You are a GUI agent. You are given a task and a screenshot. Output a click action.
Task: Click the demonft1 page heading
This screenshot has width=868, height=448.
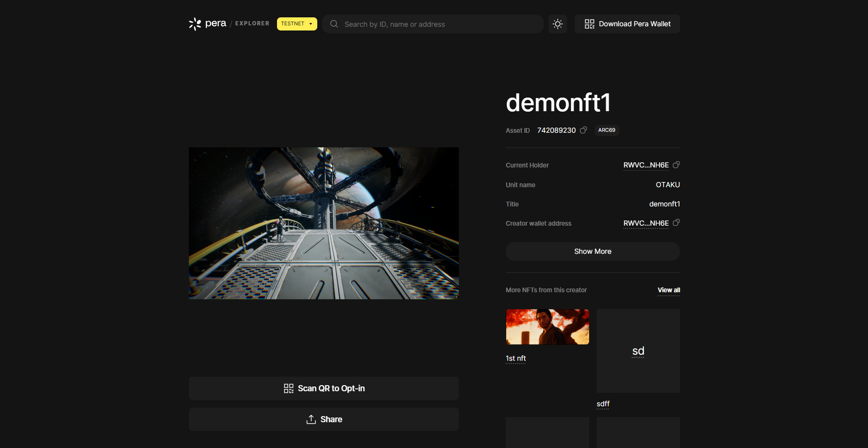(x=558, y=103)
